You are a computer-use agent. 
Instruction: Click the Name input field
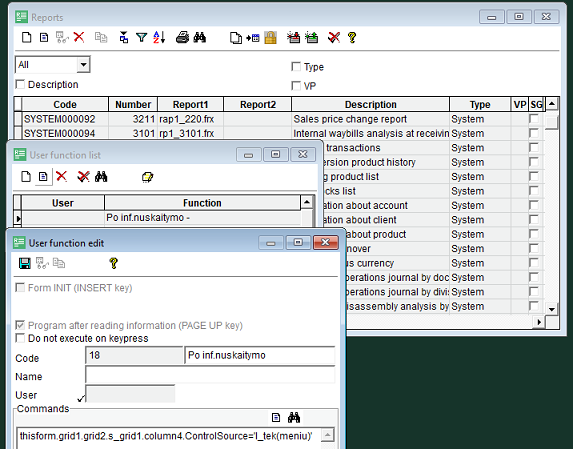210,375
